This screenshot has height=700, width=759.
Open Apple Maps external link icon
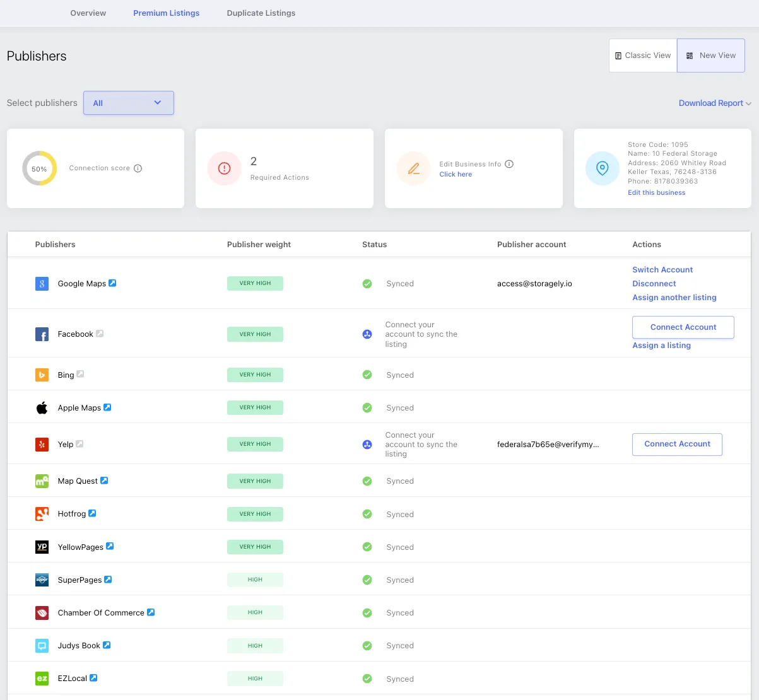pos(107,407)
